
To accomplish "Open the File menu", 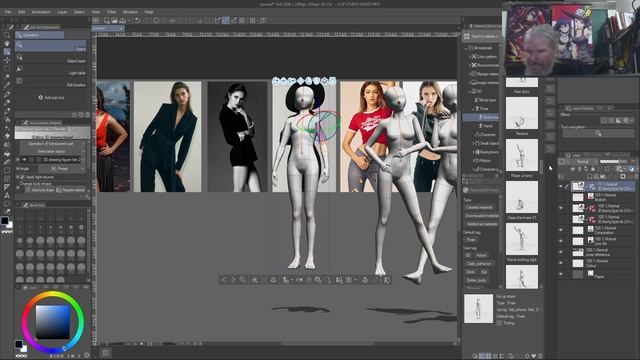I will pyautogui.click(x=8, y=12).
